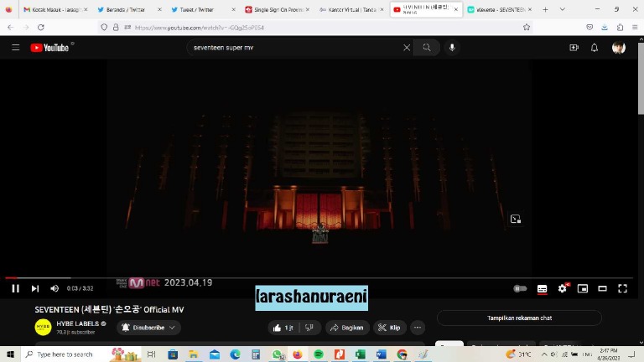Open Word from taskbar
The image size is (644, 362).
(x=382, y=354)
